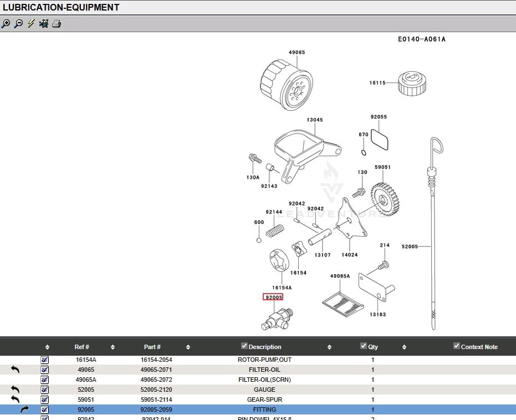This screenshot has height=420, width=516.
Task: Click the zoom out magnifier icon
Action: coord(18,24)
